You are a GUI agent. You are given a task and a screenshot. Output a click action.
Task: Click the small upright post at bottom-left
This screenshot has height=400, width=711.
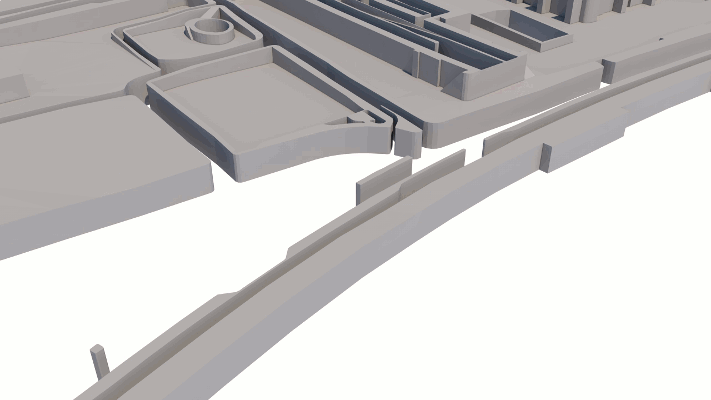point(99,359)
